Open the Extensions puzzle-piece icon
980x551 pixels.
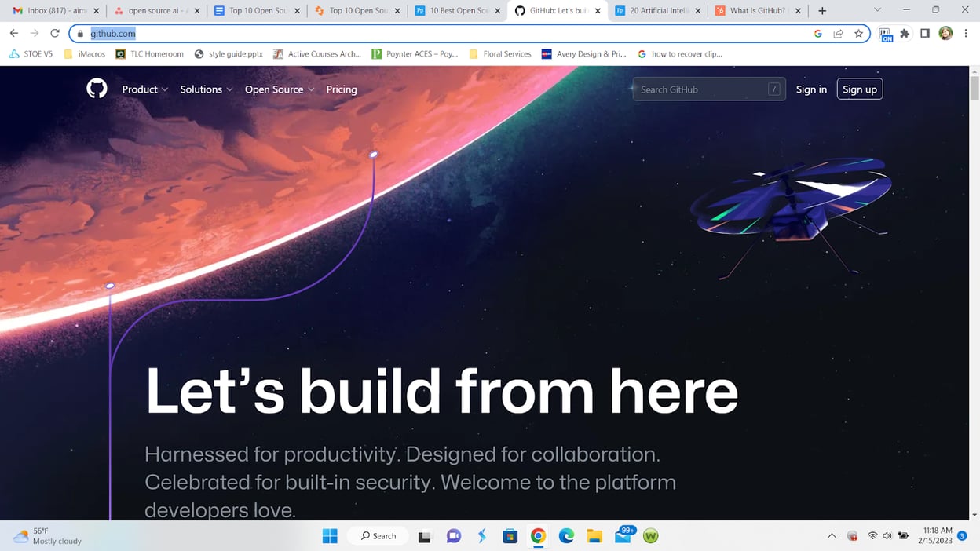(x=905, y=34)
